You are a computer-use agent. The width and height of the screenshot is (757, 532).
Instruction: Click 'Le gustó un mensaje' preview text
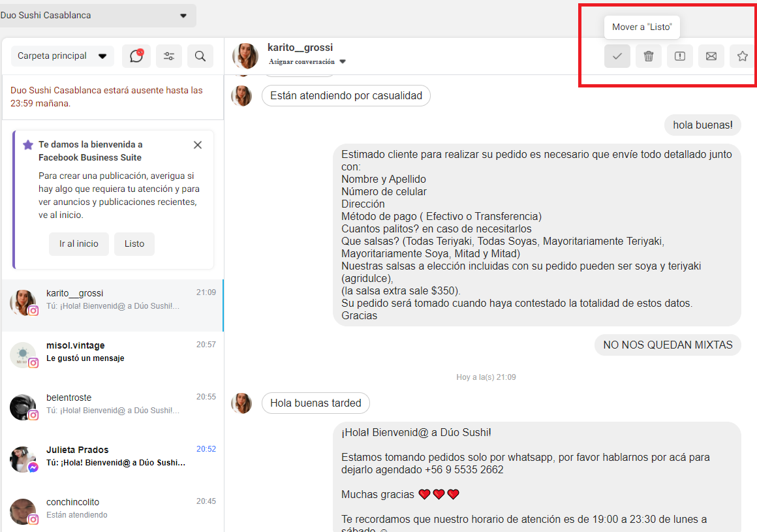(85, 358)
